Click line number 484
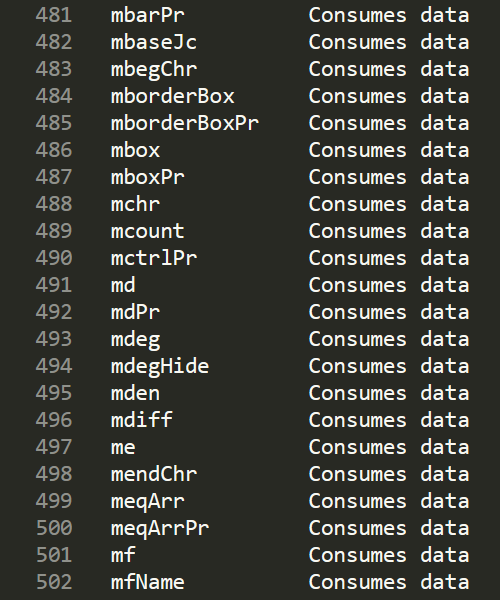 (x=54, y=96)
